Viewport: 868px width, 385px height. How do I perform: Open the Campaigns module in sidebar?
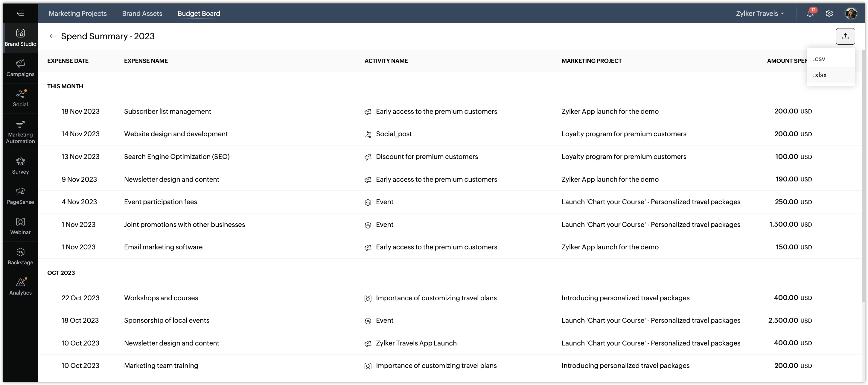click(20, 68)
